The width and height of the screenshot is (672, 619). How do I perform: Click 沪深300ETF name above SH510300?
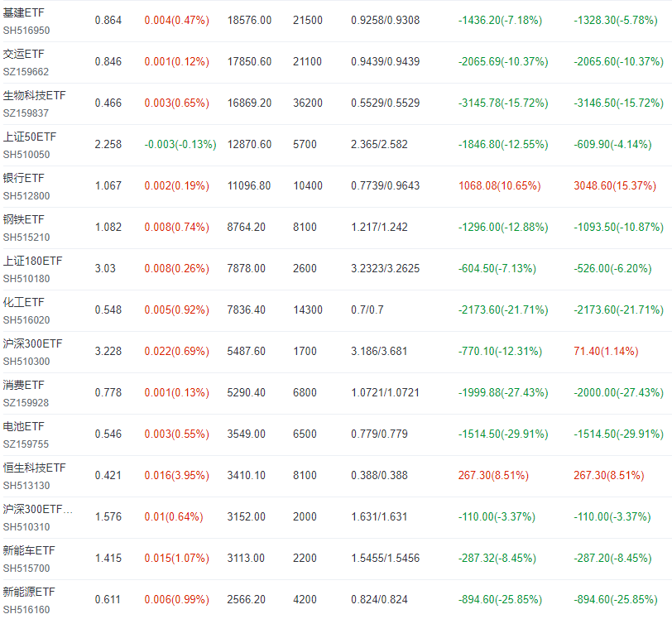(x=32, y=343)
